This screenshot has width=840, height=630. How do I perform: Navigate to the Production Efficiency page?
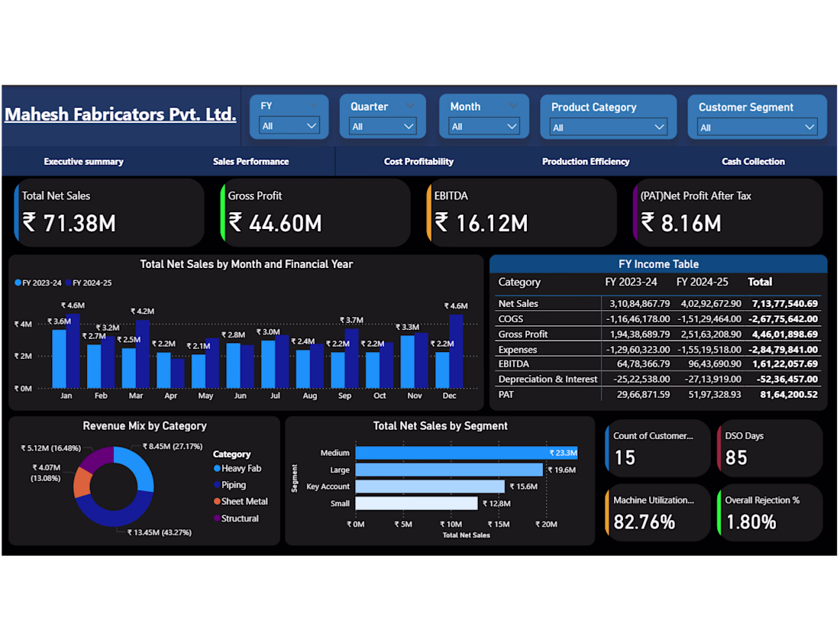(x=586, y=161)
